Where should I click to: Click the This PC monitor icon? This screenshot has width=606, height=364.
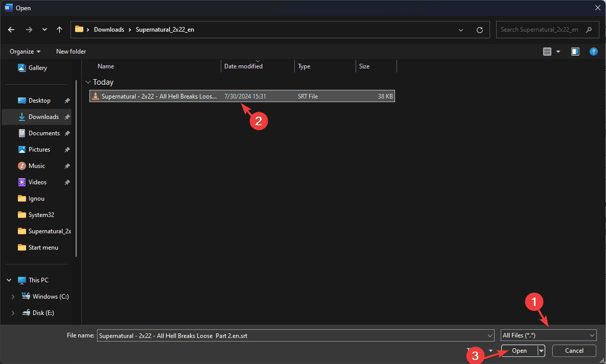pos(22,280)
